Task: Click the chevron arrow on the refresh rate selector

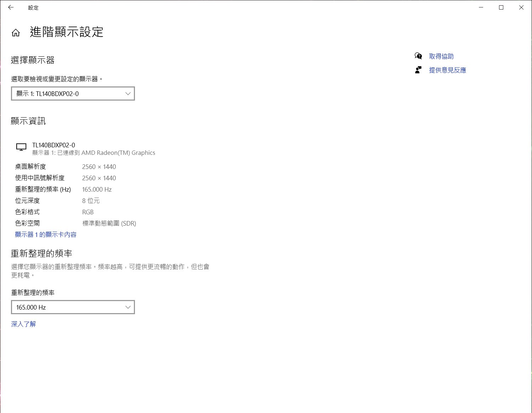Action: click(x=128, y=307)
